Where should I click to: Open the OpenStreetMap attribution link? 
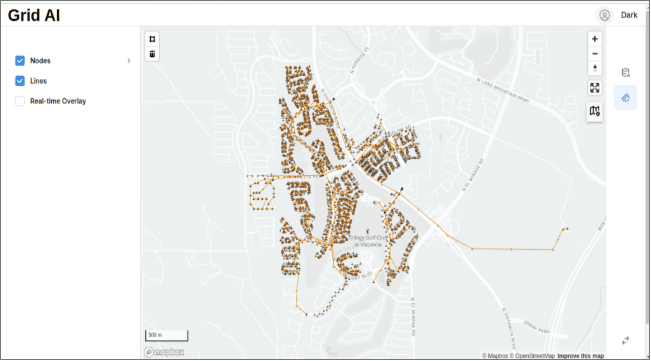[x=532, y=356]
